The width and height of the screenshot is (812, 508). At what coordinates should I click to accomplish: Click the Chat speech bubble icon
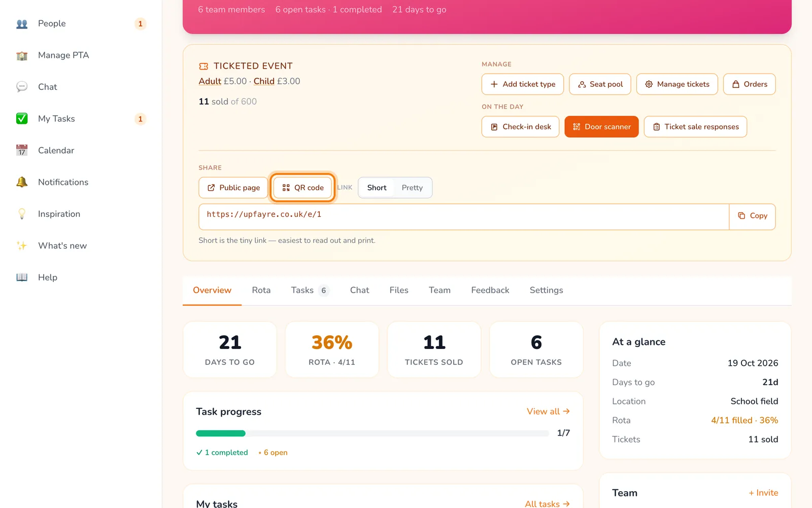22,87
